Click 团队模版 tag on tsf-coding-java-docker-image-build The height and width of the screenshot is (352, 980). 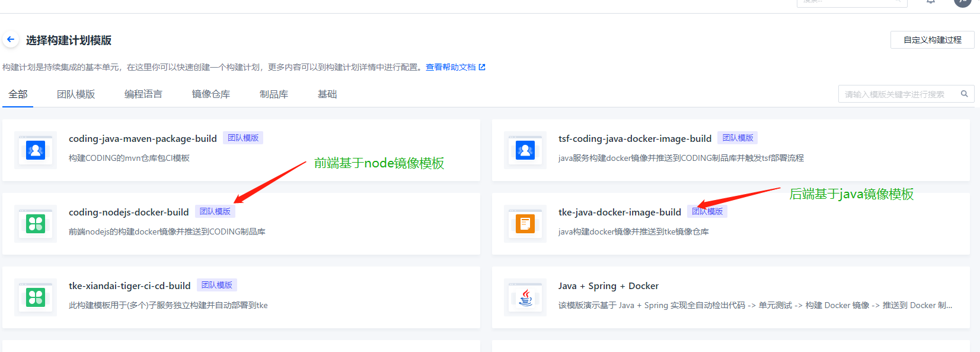click(x=738, y=138)
